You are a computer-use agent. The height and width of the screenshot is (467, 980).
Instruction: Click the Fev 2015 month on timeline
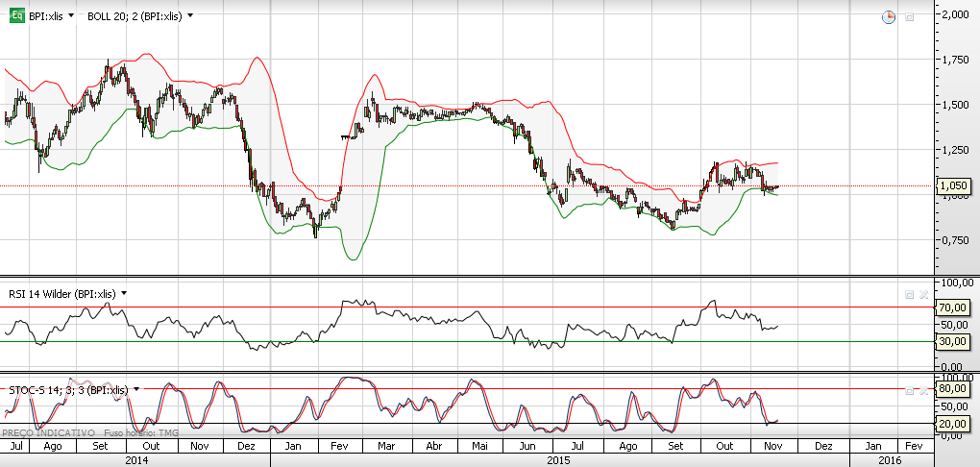341,447
